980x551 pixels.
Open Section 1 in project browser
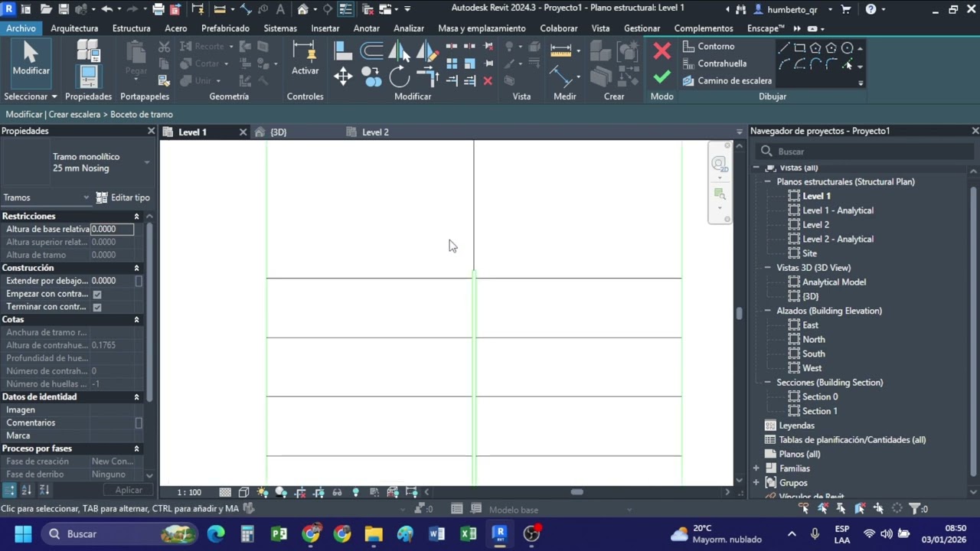click(x=819, y=411)
